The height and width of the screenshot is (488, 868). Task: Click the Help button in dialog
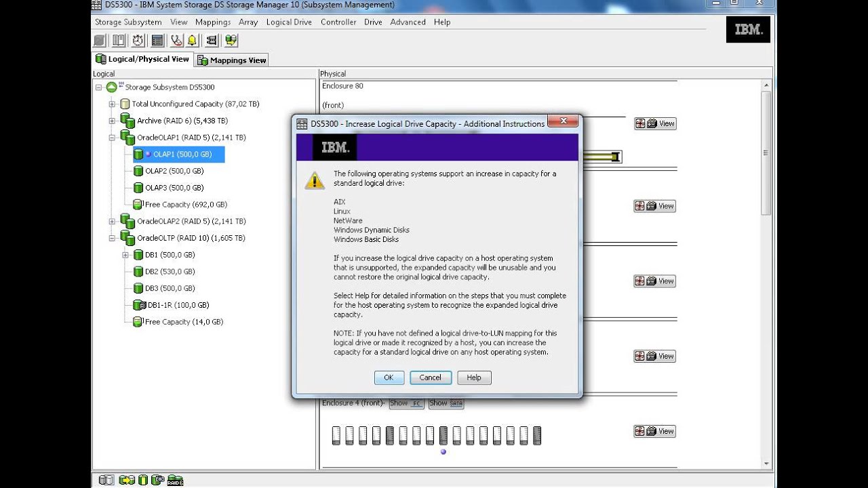coord(474,378)
